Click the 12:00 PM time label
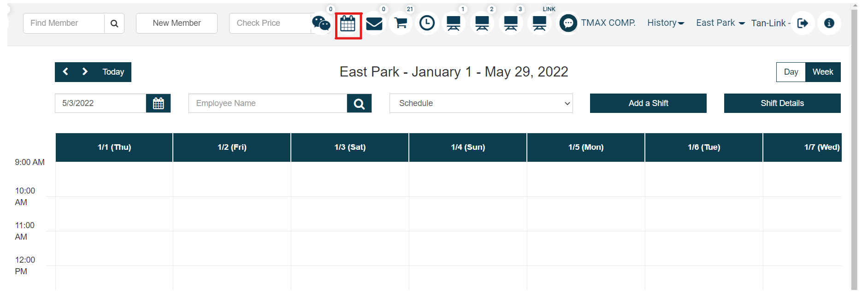 tap(25, 265)
